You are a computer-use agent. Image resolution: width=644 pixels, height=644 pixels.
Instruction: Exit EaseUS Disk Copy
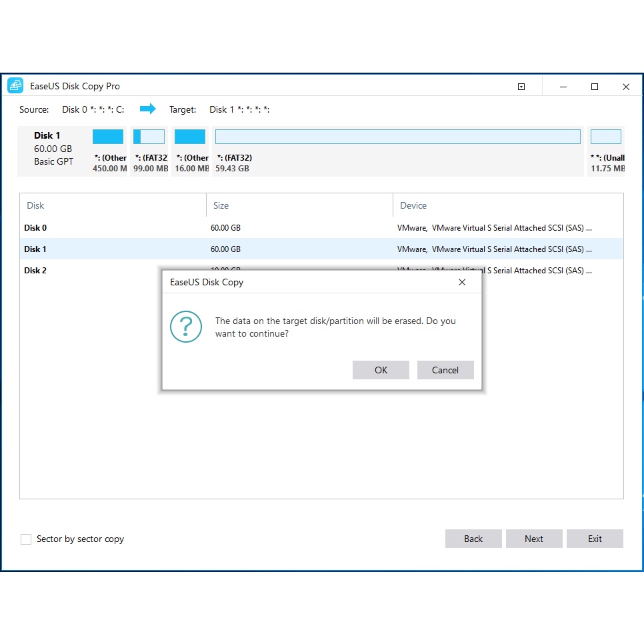[595, 539]
